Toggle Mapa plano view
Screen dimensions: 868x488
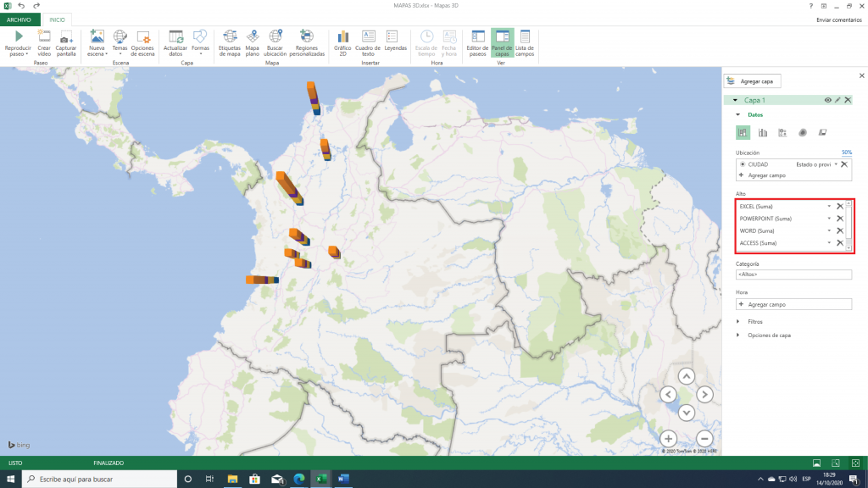pos(253,43)
